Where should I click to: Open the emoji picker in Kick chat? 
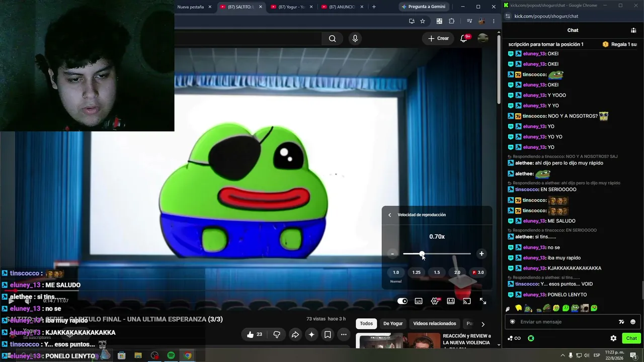point(633,322)
